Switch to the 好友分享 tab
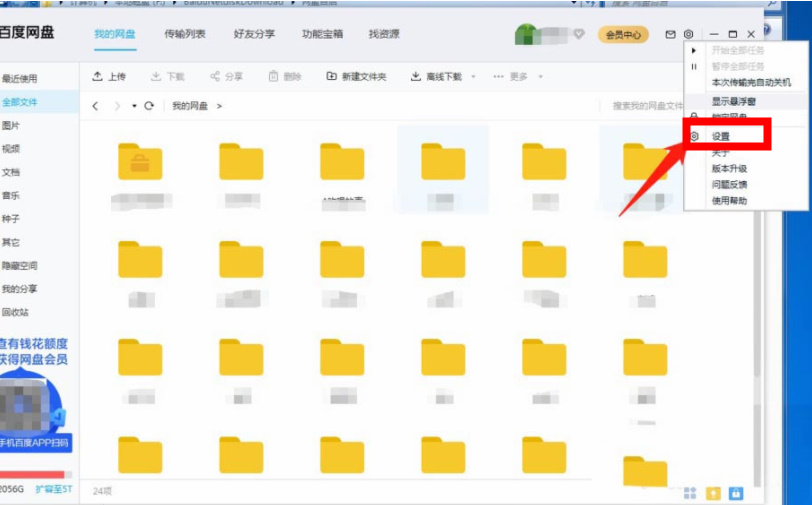 click(254, 34)
